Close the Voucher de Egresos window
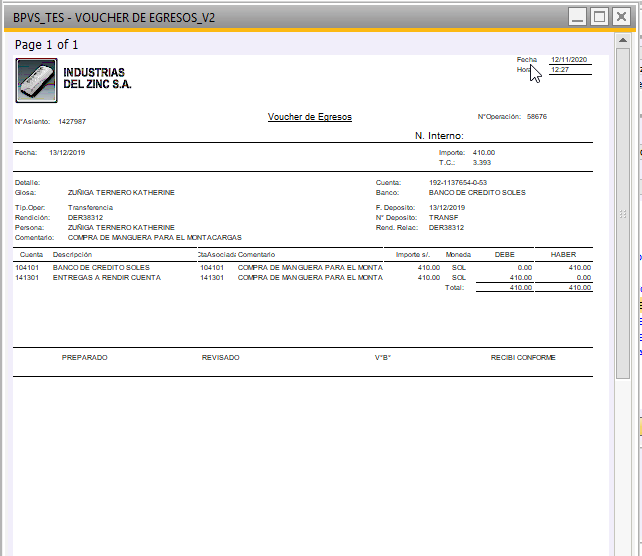This screenshot has height=556, width=642. pos(622,17)
